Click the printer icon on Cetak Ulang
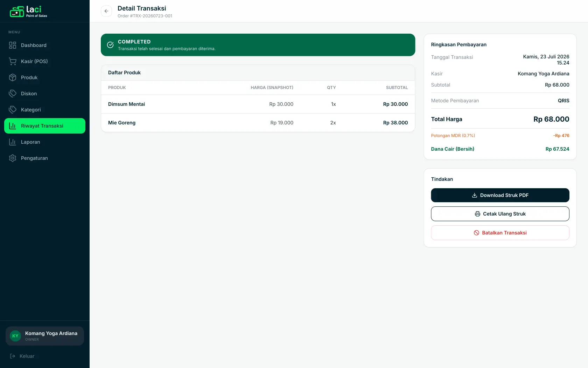This screenshot has height=368, width=588. click(477, 214)
